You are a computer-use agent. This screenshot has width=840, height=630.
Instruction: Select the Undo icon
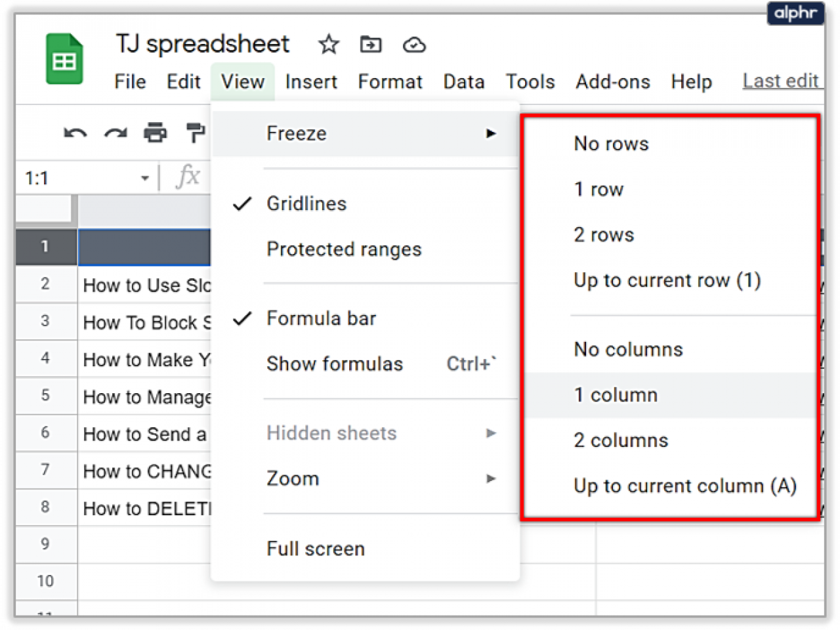point(74,132)
